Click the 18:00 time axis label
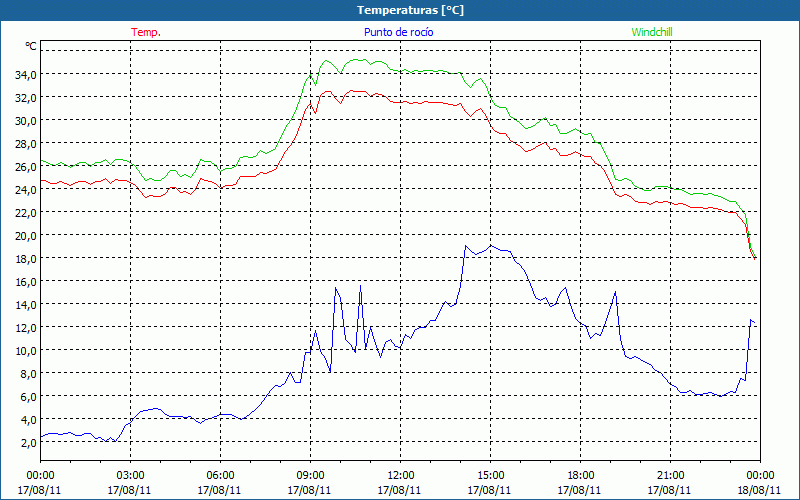 [580, 476]
